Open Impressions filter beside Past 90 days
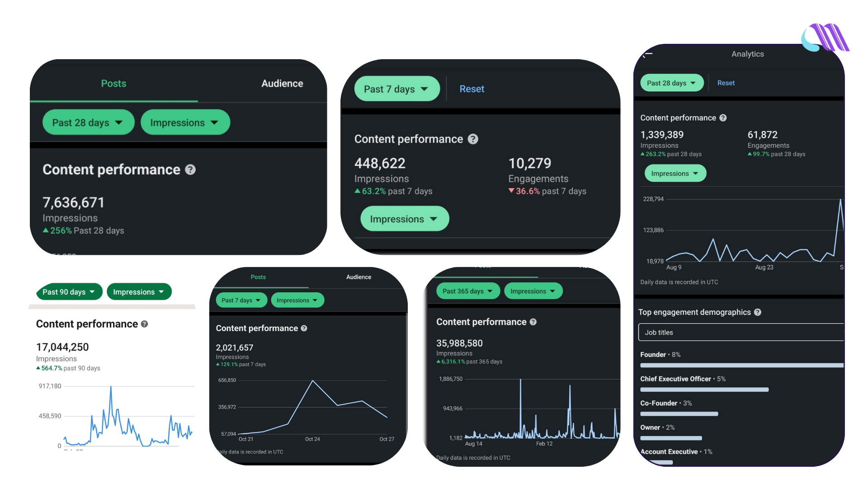 tap(139, 292)
